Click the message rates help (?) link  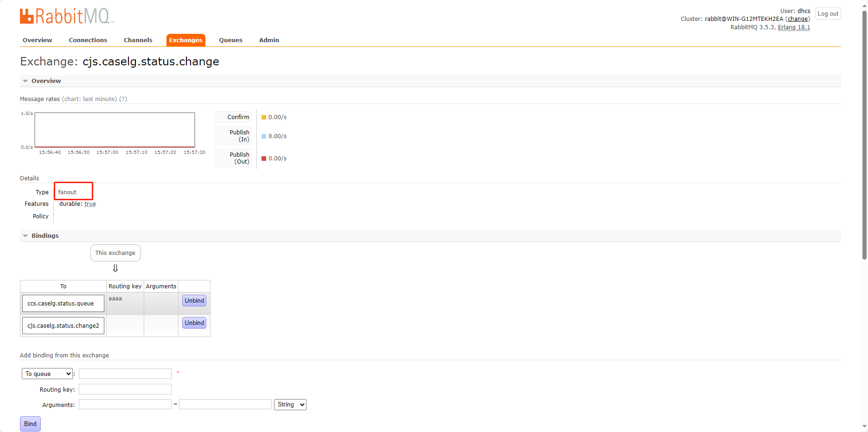click(123, 99)
